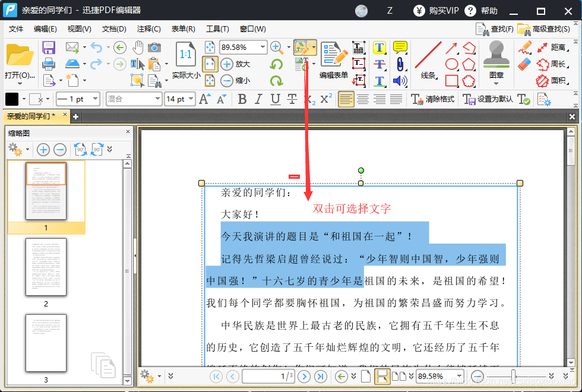Select the 距离 distance measuring tool
Image resolution: width=582 pixels, height=392 pixels.
pyautogui.click(x=552, y=48)
